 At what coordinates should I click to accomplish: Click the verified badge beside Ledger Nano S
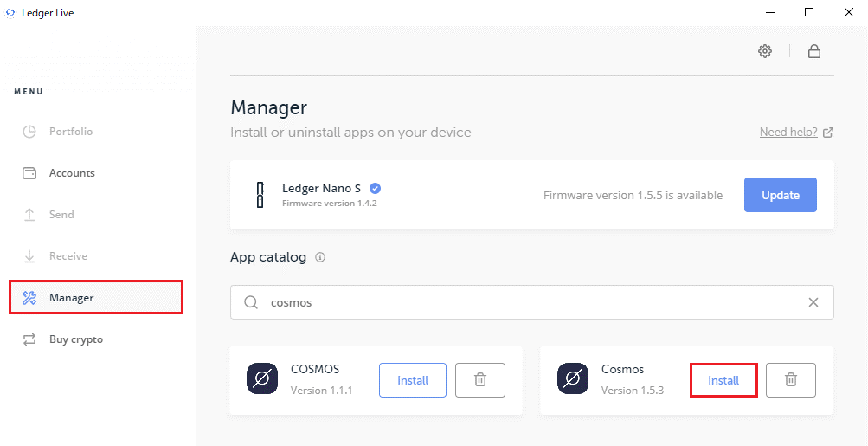click(376, 188)
